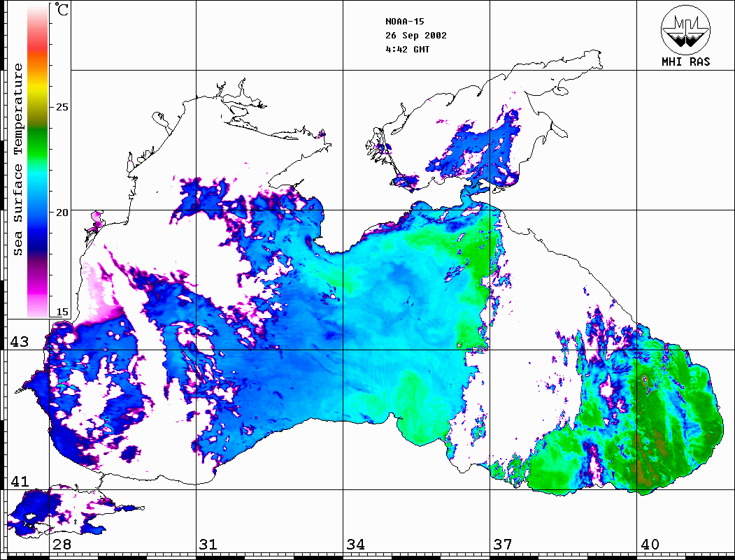Click the 25 tick on temperature scale
The height and width of the screenshot is (560, 735).
[62, 107]
